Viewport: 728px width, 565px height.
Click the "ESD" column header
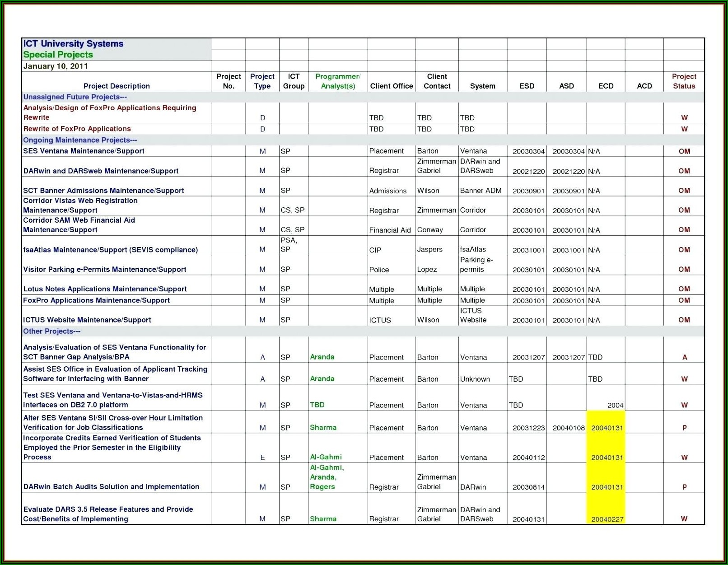pyautogui.click(x=527, y=86)
